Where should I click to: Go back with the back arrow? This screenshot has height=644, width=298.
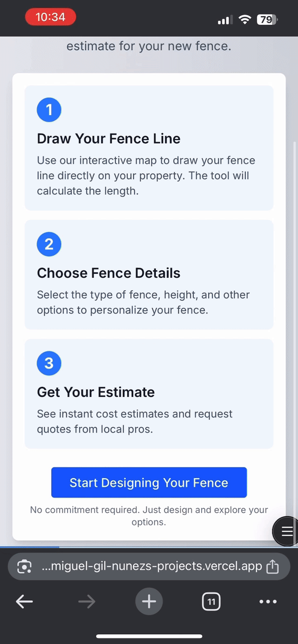click(x=24, y=602)
